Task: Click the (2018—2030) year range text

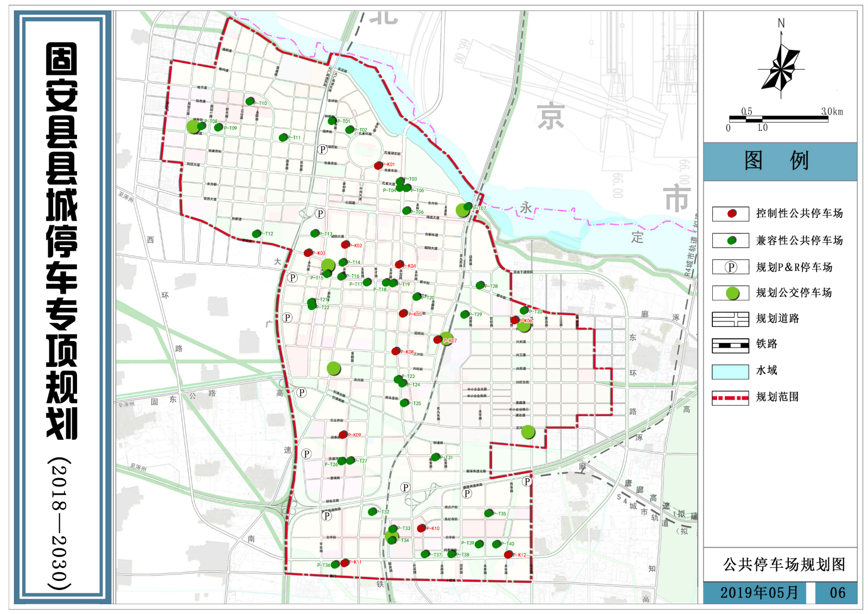Action: click(x=60, y=524)
